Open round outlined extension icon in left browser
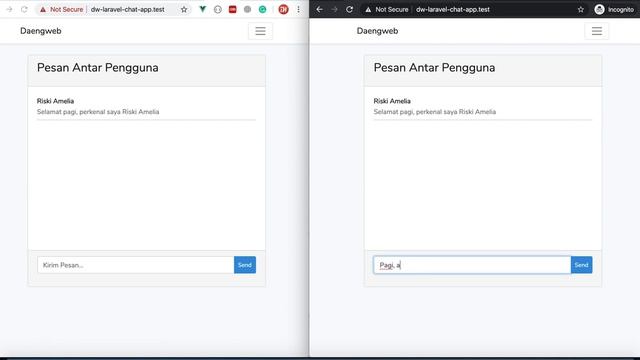This screenshot has width=640, height=360. (218, 9)
